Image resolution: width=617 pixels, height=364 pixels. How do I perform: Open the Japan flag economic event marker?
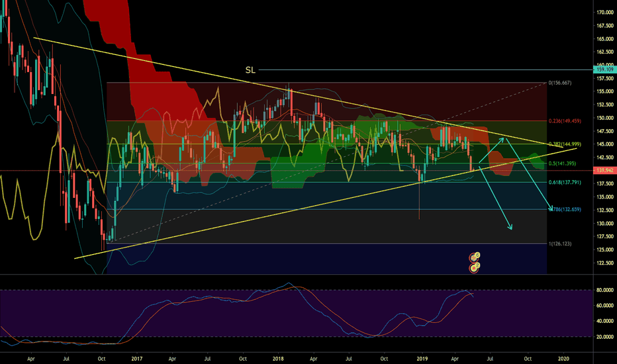pyautogui.click(x=474, y=269)
